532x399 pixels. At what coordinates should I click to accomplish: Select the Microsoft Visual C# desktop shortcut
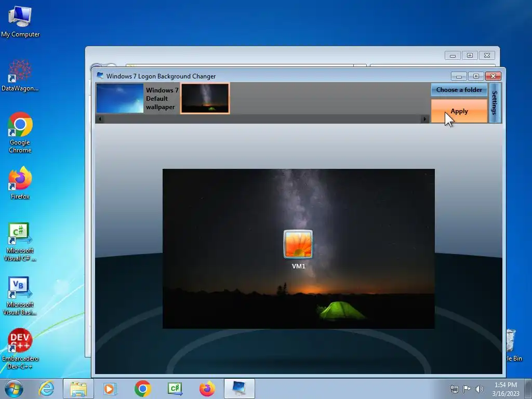click(x=20, y=242)
